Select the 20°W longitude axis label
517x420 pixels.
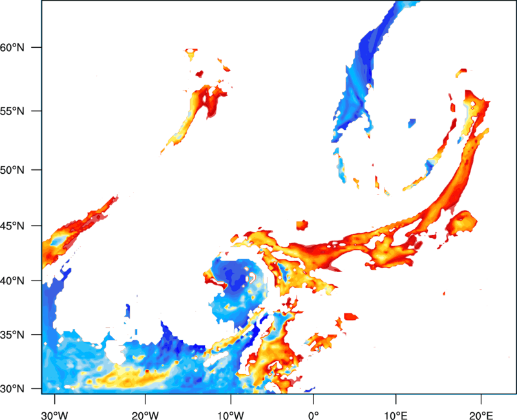click(145, 415)
